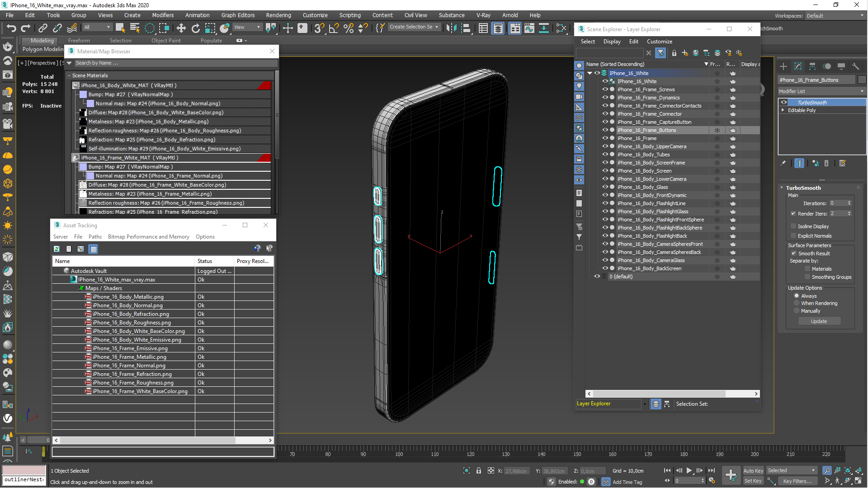The height and width of the screenshot is (488, 868).
Task: Click Go to End playback button
Action: 712,471
